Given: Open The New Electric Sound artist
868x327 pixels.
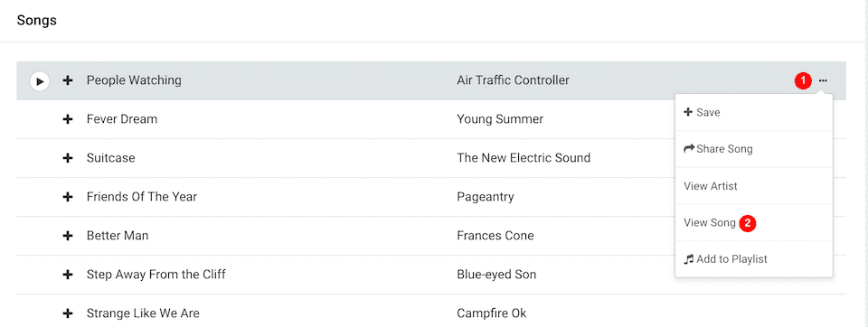Looking at the screenshot, I should [524, 158].
